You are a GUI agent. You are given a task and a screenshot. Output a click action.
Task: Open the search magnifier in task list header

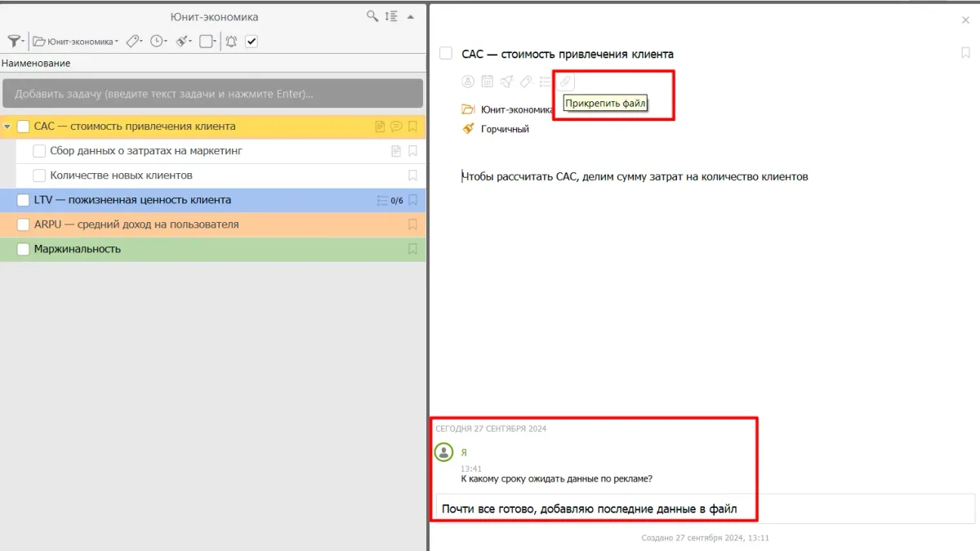(x=372, y=16)
